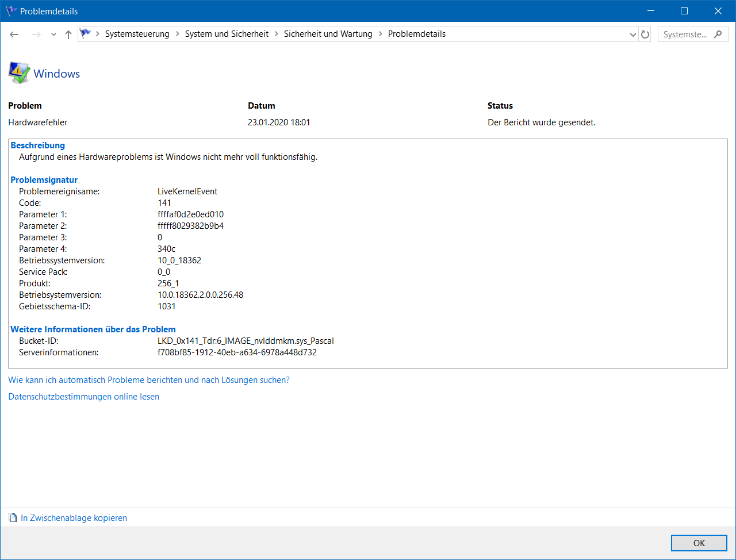Click the description sentence about Hardwareproblems

168,157
